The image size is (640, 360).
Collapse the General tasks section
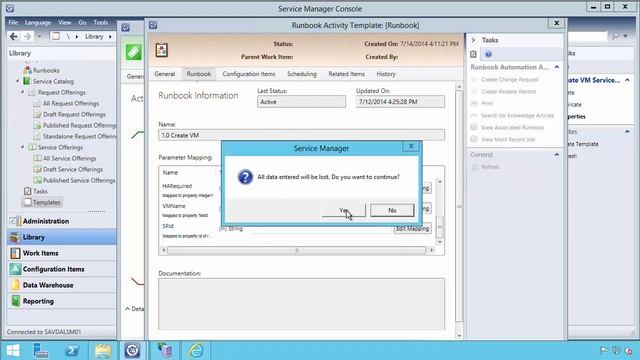556,155
